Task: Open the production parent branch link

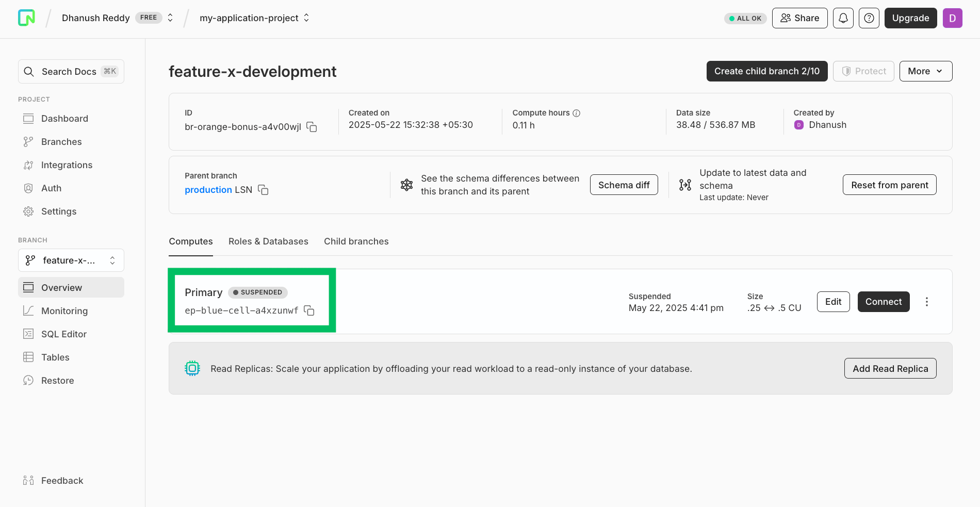Action: click(208, 189)
